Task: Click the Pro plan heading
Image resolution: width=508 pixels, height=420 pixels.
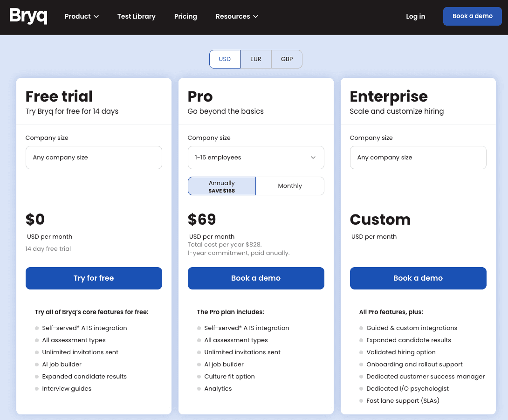Action: point(200,96)
